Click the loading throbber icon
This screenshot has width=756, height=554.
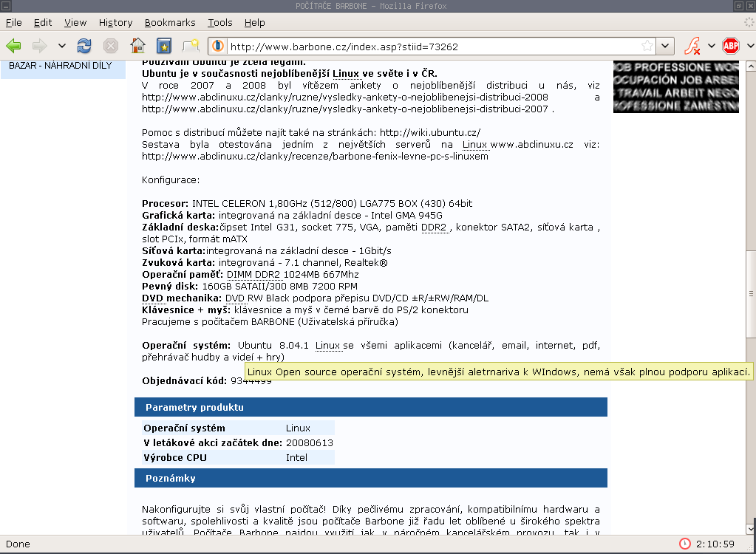click(749, 22)
